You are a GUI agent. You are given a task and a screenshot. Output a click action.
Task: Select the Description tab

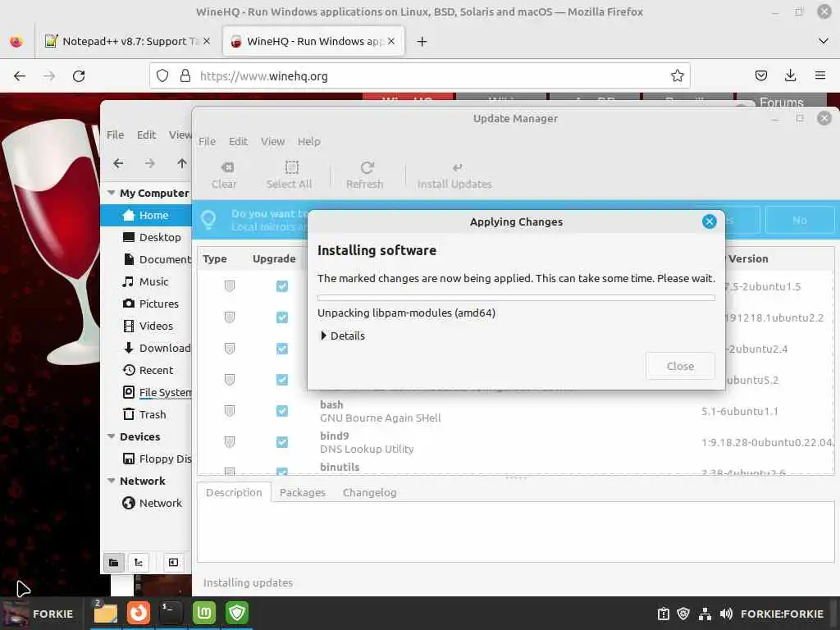234,492
